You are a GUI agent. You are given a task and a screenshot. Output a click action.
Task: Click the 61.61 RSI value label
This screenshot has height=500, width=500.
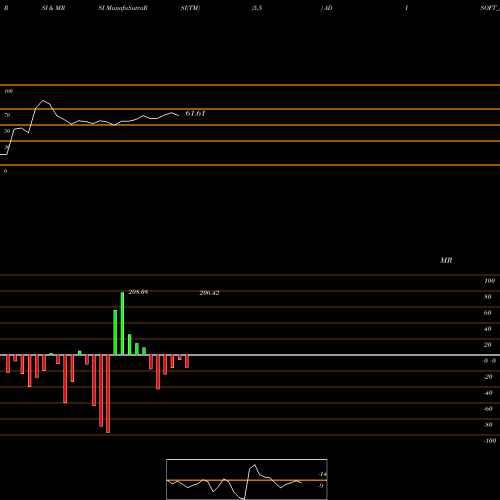coord(195,113)
